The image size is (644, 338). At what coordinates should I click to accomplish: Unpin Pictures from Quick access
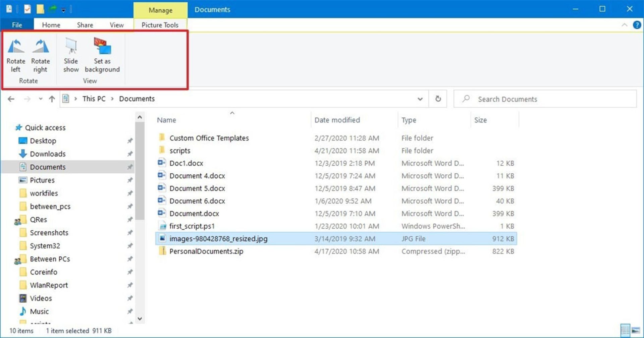(130, 180)
